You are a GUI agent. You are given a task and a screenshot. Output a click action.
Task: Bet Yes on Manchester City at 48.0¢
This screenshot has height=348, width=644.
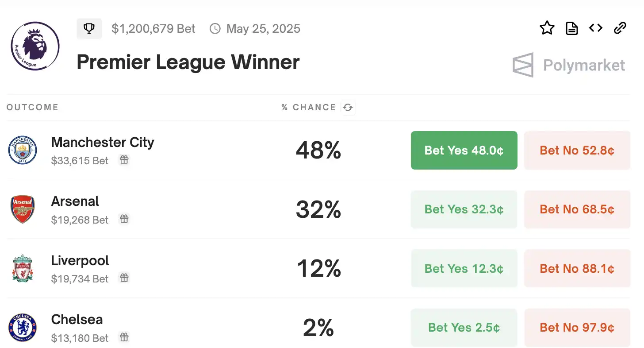coord(464,150)
